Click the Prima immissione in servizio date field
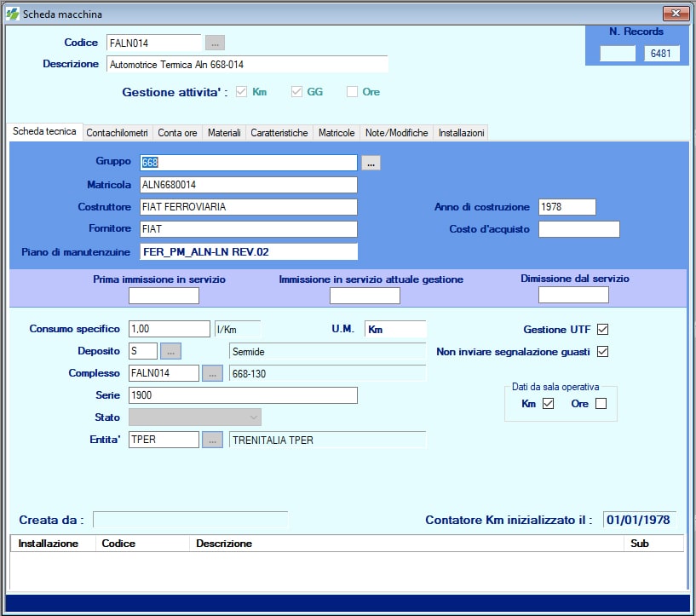This screenshot has height=616, width=696. pos(164,296)
